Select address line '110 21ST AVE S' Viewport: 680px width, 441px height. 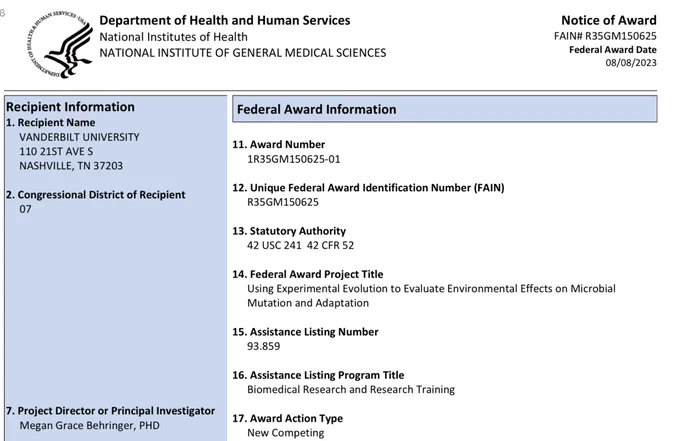click(x=56, y=151)
